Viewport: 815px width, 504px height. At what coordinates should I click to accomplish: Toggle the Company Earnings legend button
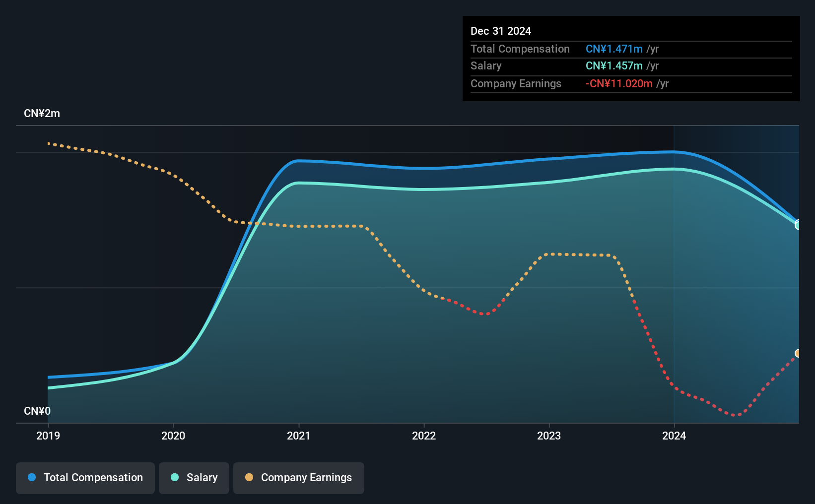[298, 478]
